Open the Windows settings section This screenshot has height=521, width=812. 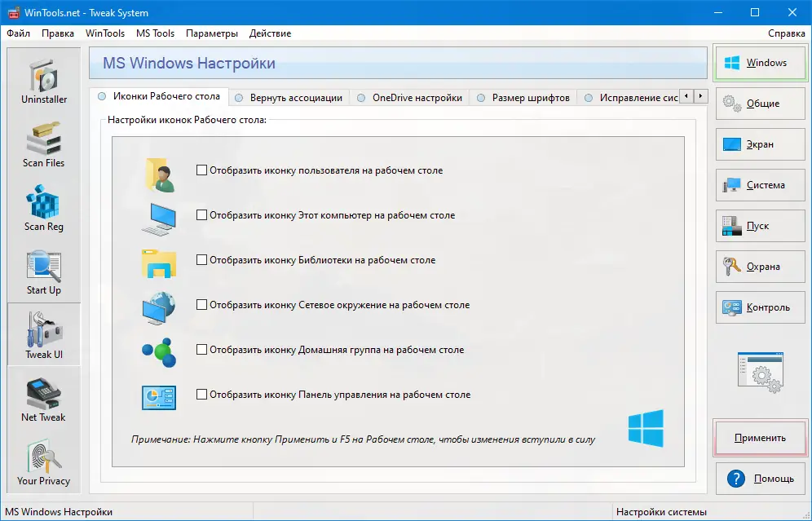point(760,63)
